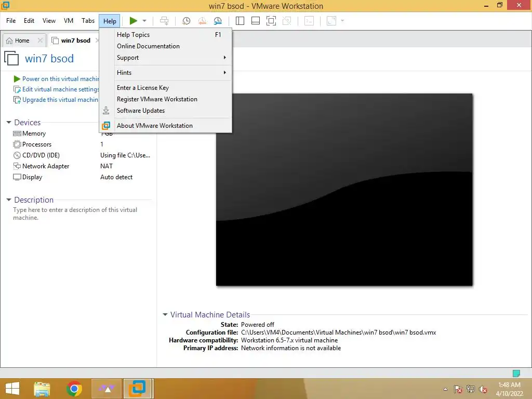Click Software Updates menu item

click(166, 111)
